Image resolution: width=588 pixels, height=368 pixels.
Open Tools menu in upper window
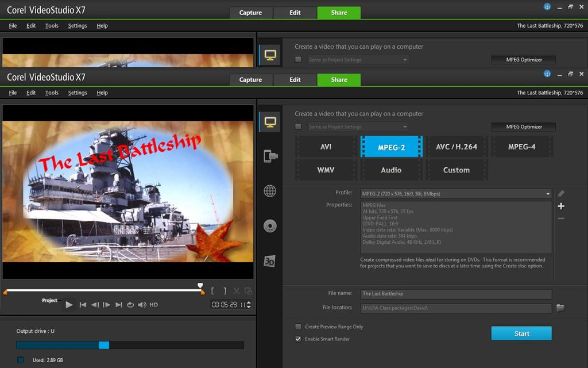(x=52, y=25)
